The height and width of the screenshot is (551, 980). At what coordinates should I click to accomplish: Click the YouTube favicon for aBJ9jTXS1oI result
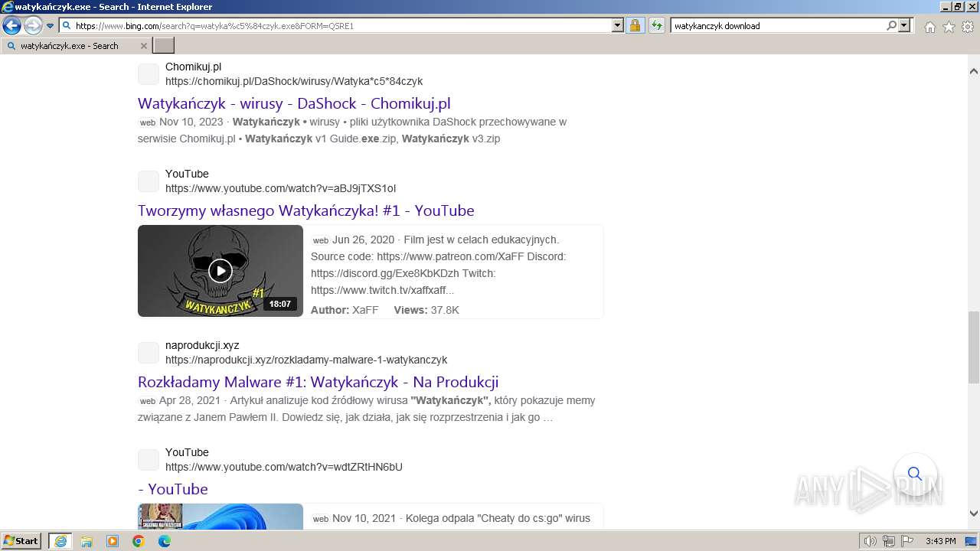pyautogui.click(x=149, y=181)
